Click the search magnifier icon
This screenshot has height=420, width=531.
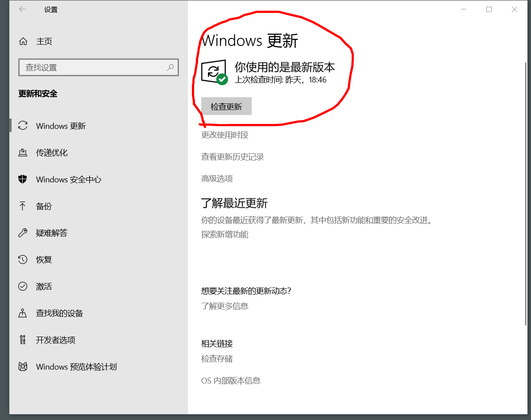[x=170, y=67]
